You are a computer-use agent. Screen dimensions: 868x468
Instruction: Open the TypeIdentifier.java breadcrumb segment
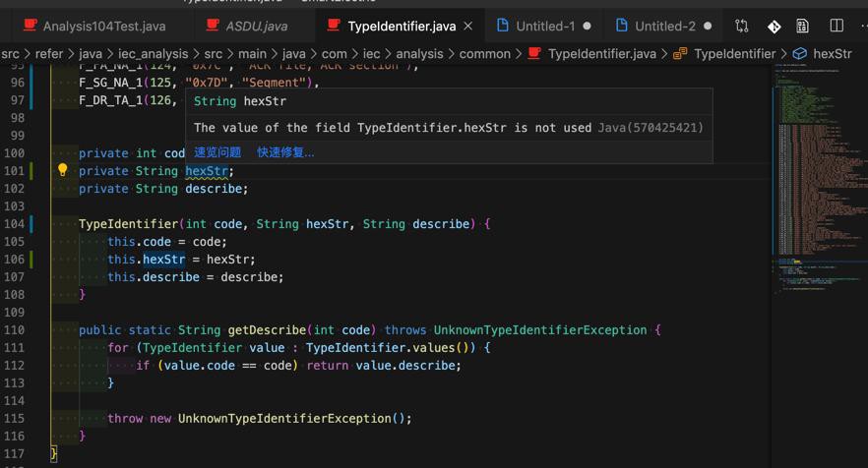click(x=601, y=54)
